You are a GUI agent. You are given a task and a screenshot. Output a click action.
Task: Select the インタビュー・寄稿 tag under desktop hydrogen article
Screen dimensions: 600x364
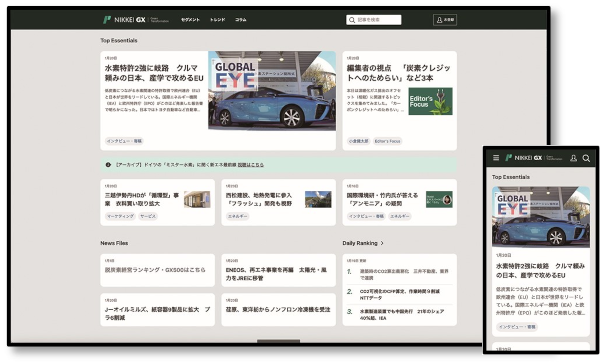[x=124, y=141]
